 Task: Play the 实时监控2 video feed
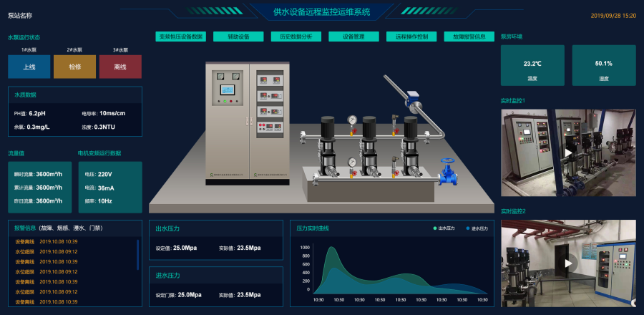click(568, 263)
